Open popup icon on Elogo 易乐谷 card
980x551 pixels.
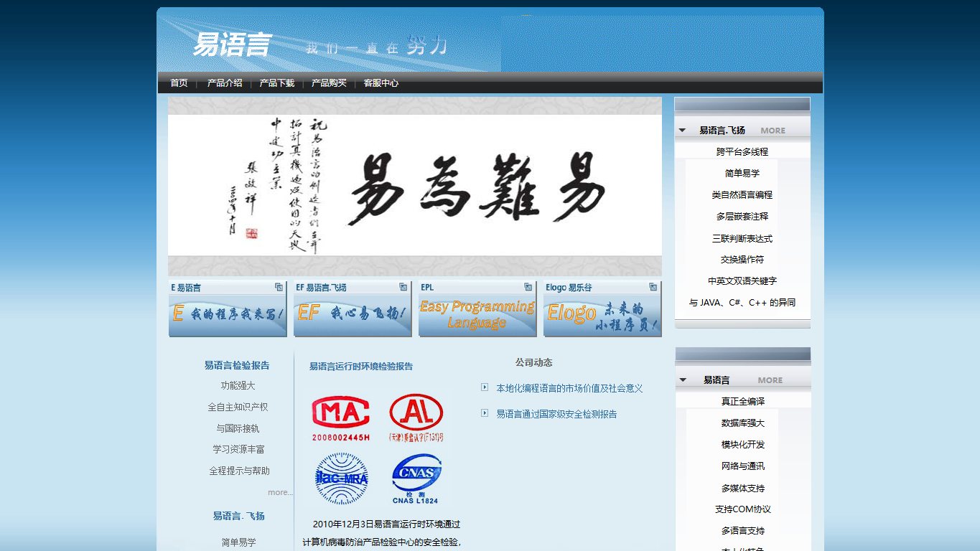tap(653, 287)
